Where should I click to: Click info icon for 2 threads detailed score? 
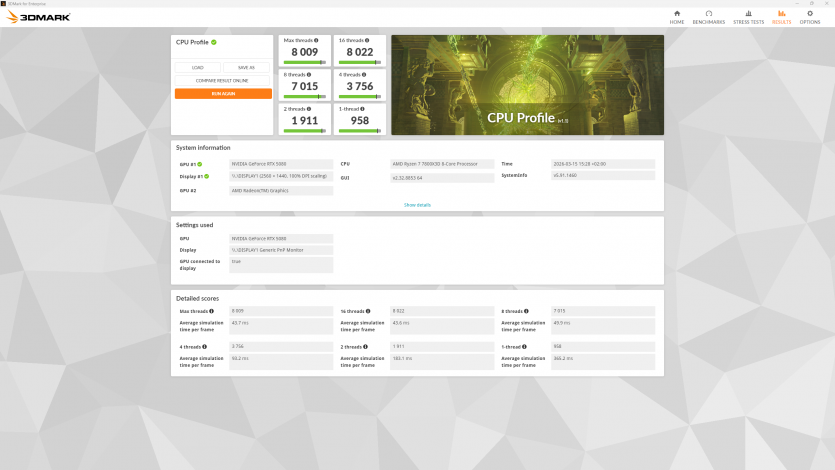pos(366,346)
